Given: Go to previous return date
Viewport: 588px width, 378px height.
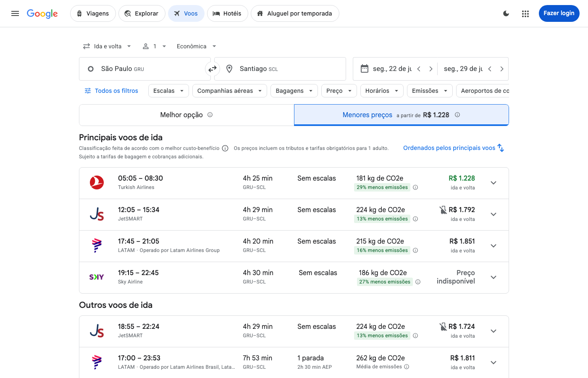Looking at the screenshot, I should click(x=490, y=69).
